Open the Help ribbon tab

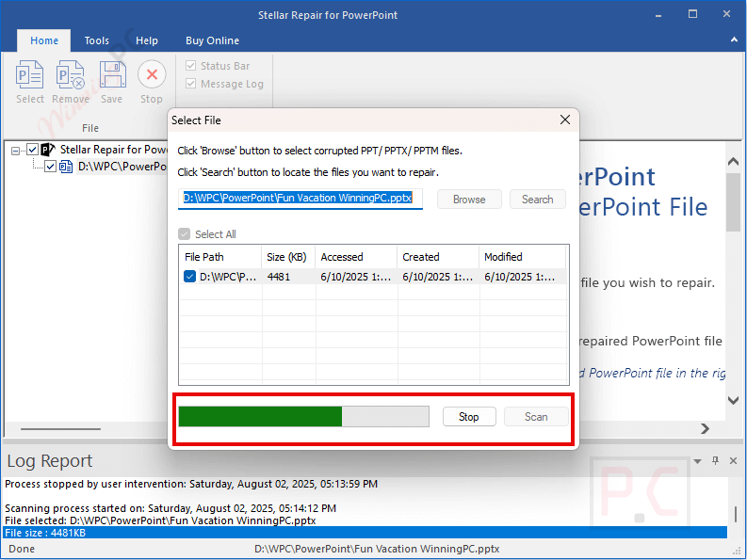(x=147, y=40)
